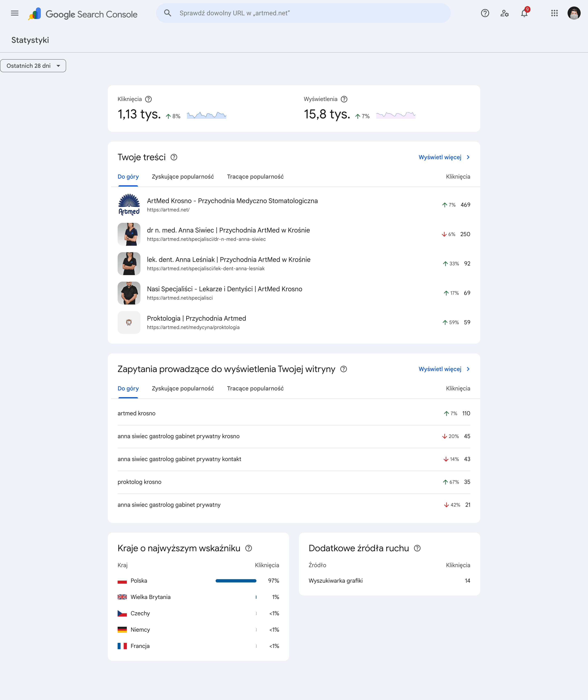Switch to the Zyskujące popularność tab
Screen dimensions: 588x700
click(183, 177)
